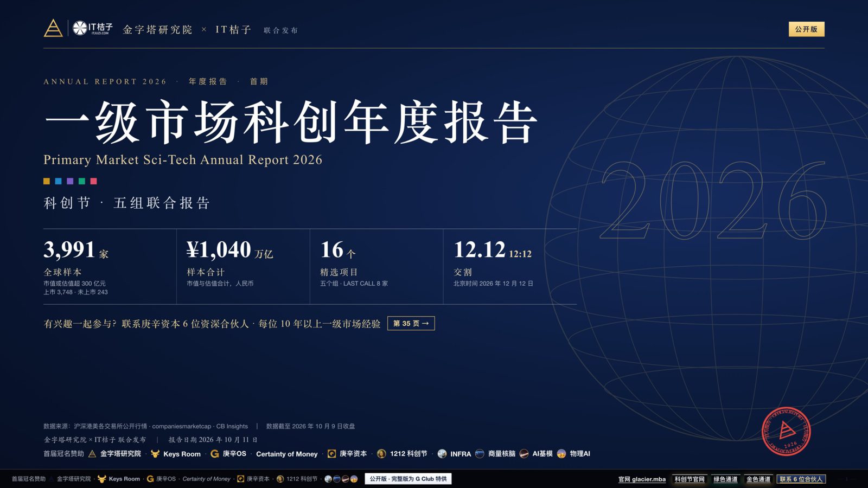Click the IT桔子 logo in header
This screenshot has width=868, height=488.
pyautogui.click(x=93, y=28)
